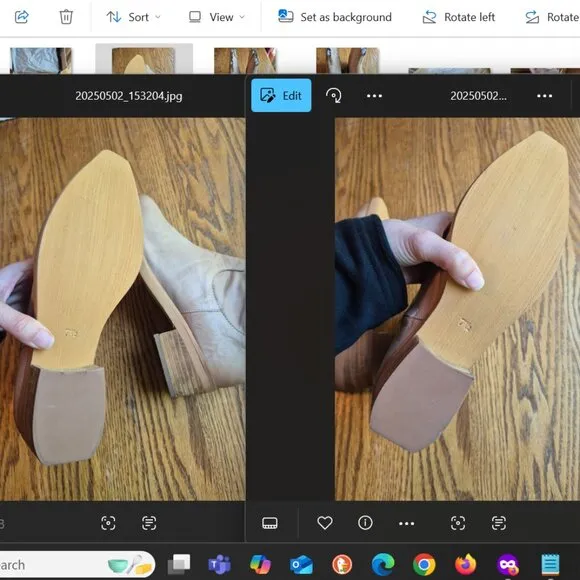
Task: Open the View dropdown menu
Action: tap(217, 17)
